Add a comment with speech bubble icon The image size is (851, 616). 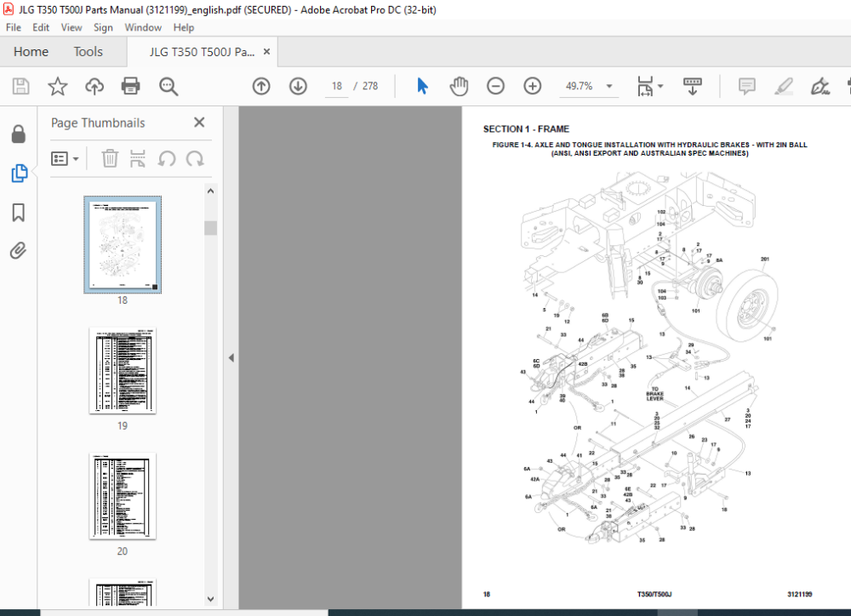pos(747,86)
